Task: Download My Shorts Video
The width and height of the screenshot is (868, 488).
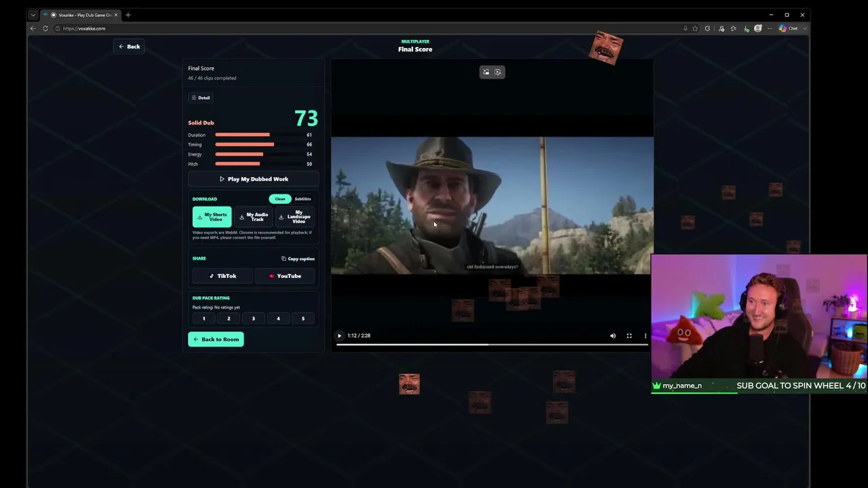Action: [212, 217]
